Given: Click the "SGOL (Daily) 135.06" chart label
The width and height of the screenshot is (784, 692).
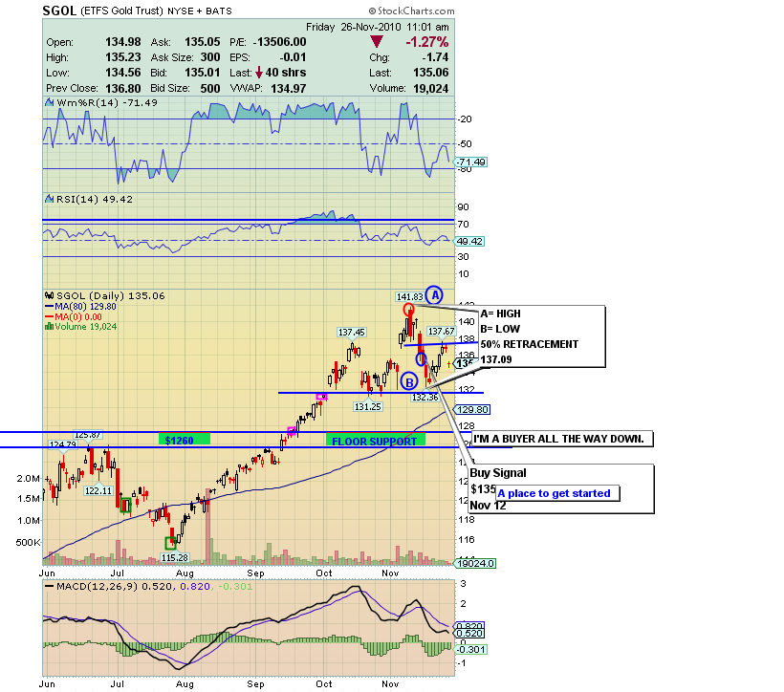Looking at the screenshot, I should pyautogui.click(x=111, y=295).
